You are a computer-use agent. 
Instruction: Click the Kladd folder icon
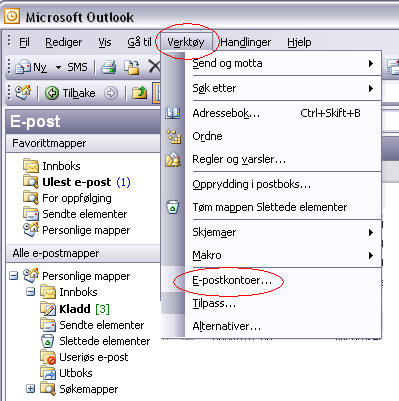pos(48,309)
